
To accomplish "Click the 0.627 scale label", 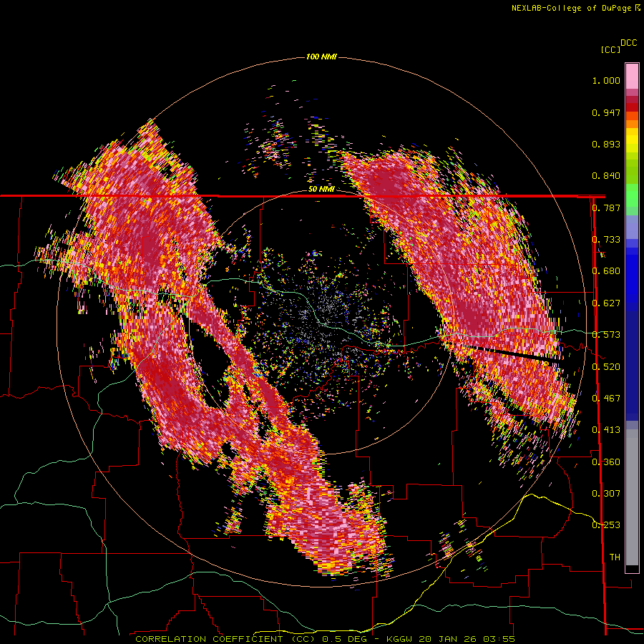I will point(606,303).
